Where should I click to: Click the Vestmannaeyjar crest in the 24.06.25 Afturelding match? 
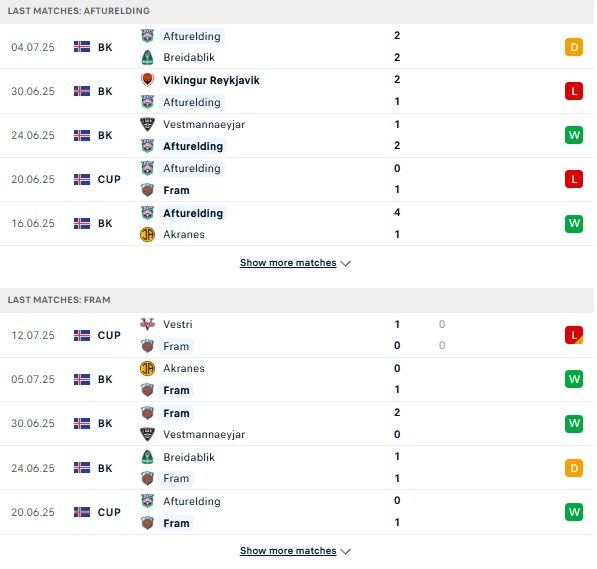tap(147, 124)
